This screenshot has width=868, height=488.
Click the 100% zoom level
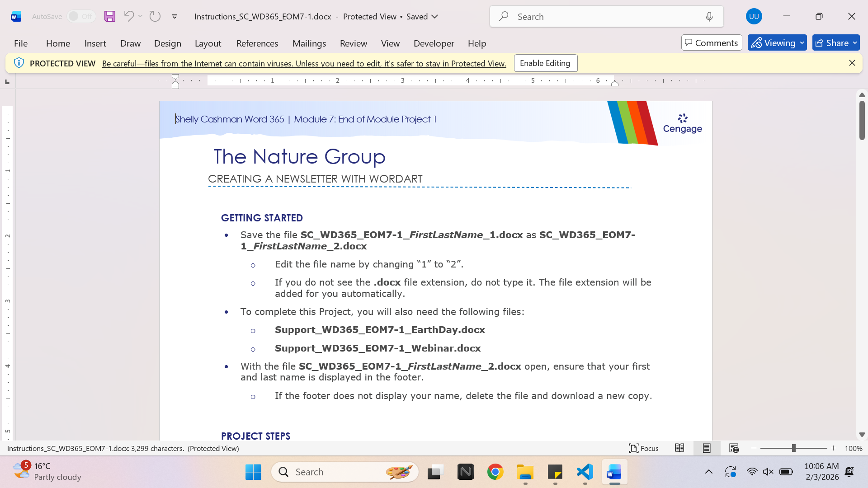pyautogui.click(x=853, y=449)
